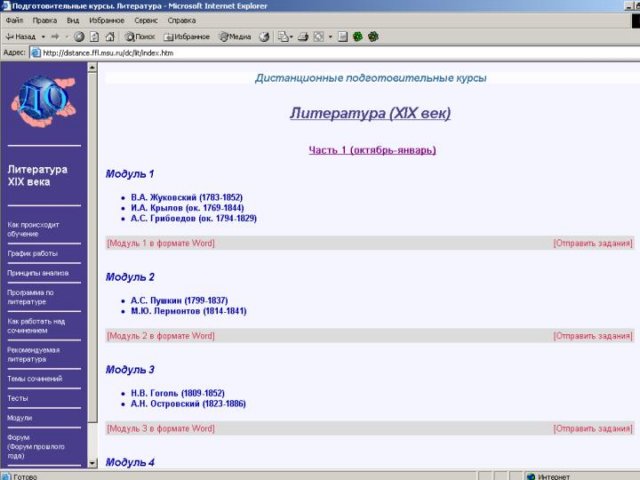Viewport: 640px width, 480px height.
Task: Open Программа по литературе sidebar link
Action: (31, 297)
